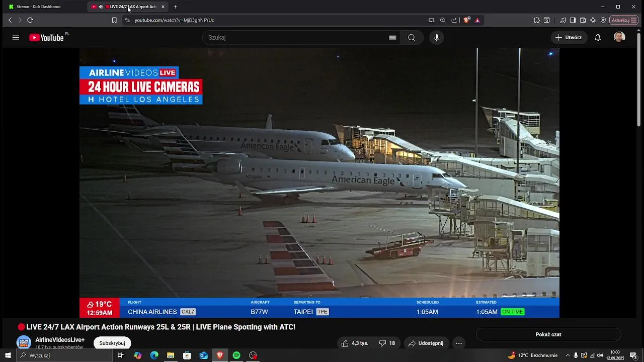Open Spotify from the taskbar
Image resolution: width=644 pixels, height=362 pixels.
tap(236, 355)
